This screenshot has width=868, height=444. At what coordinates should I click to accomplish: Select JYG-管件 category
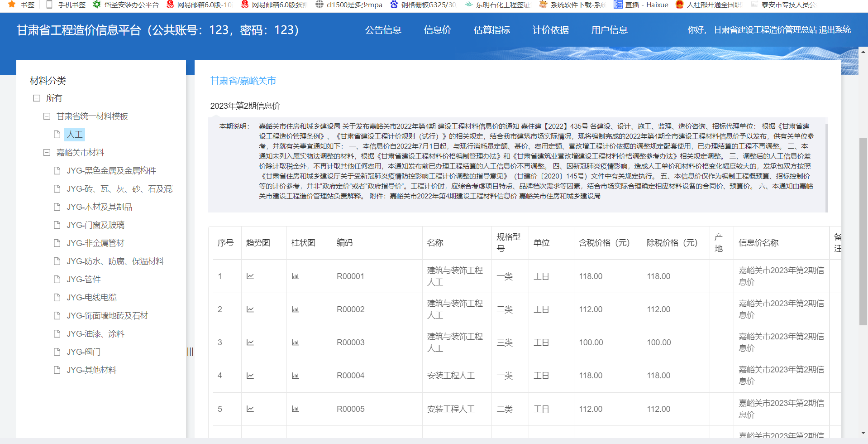(x=84, y=279)
